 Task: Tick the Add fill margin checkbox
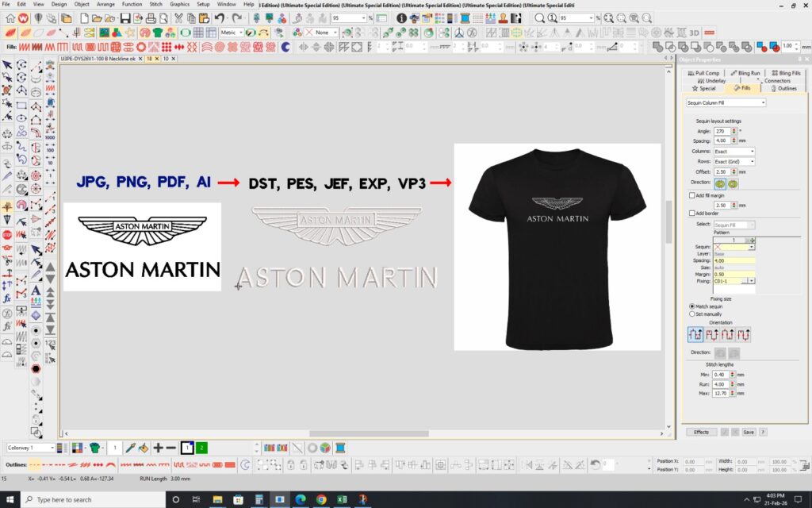coord(691,195)
